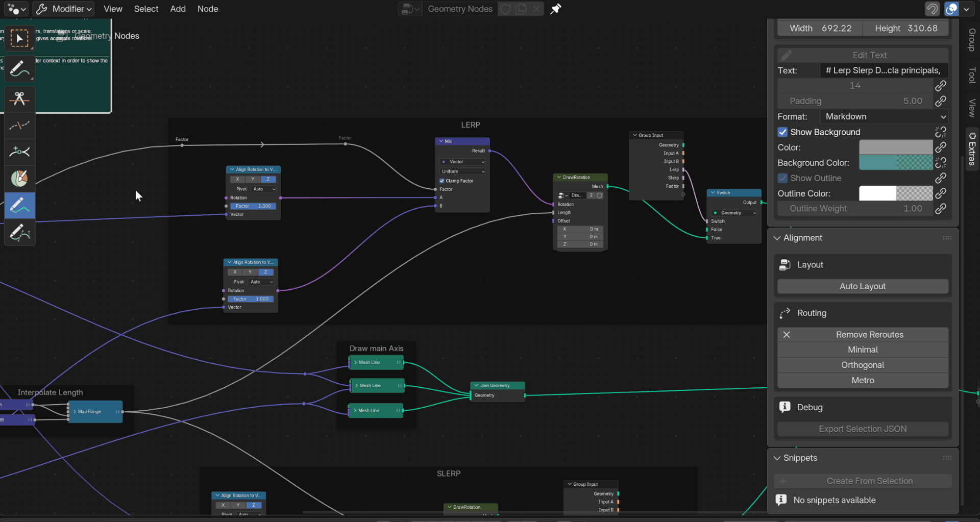
Task: Click the shield icon in DrawRotation node
Action: 600,195
